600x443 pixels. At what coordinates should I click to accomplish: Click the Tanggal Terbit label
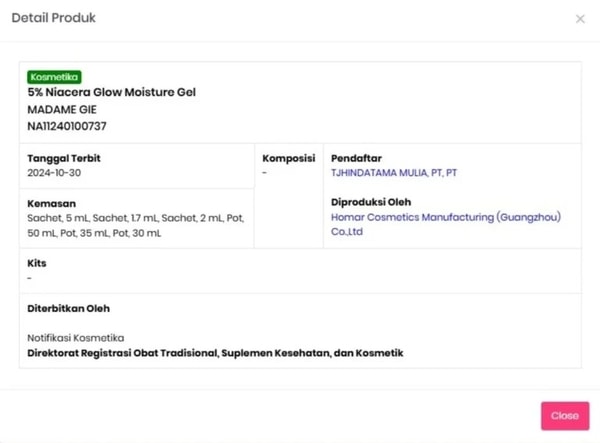click(64, 158)
